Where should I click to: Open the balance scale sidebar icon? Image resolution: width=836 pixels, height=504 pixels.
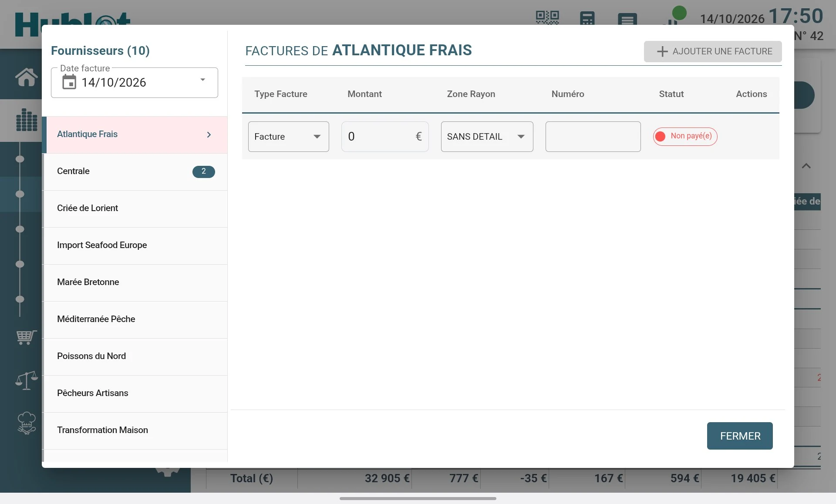[26, 380]
